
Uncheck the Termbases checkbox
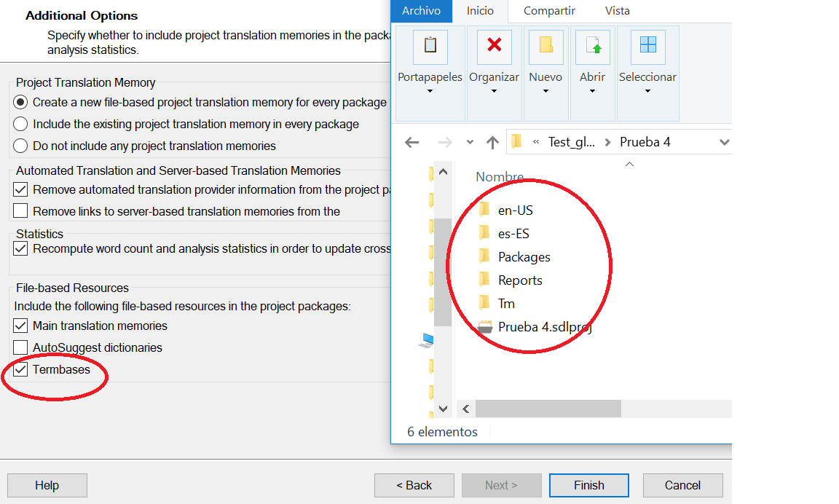(x=21, y=370)
